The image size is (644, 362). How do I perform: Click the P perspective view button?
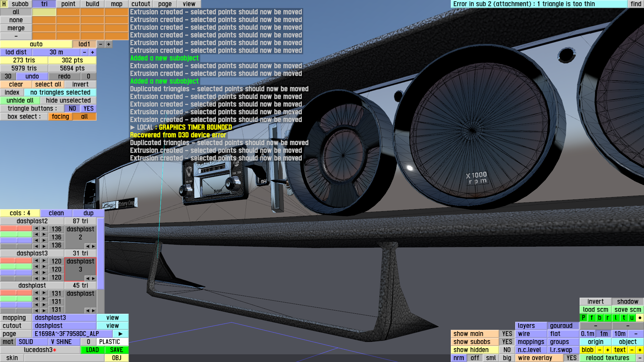[x=584, y=317]
